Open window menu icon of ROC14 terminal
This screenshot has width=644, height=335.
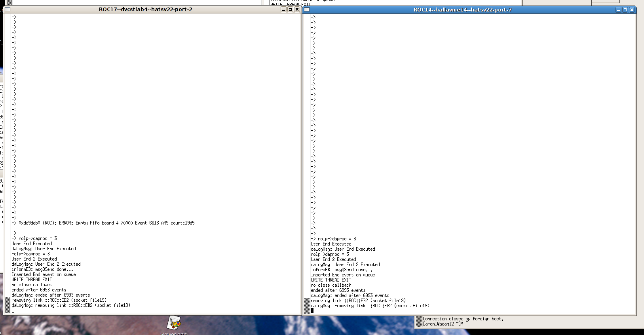(x=307, y=10)
